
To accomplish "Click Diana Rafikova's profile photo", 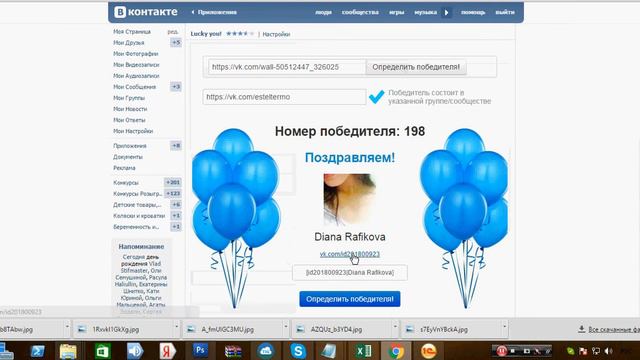I will tap(350, 200).
